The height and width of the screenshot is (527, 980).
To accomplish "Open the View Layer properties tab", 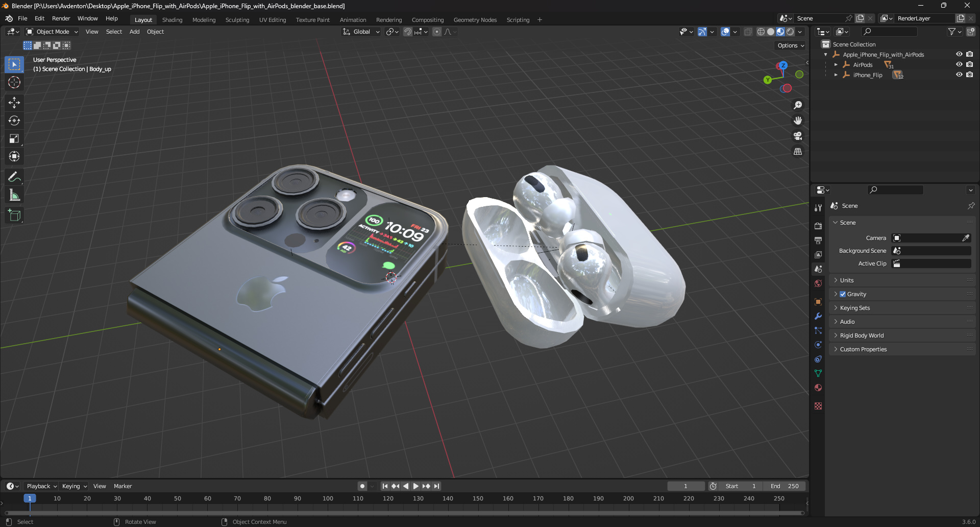I will point(818,254).
